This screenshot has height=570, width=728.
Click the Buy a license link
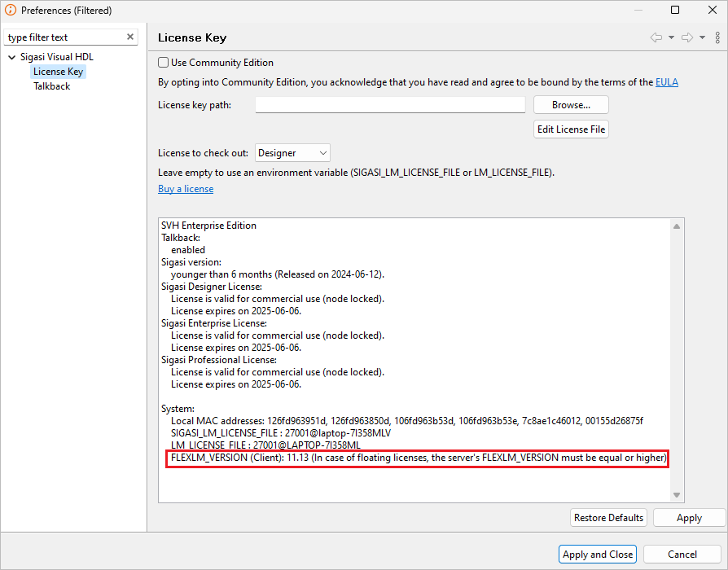pyautogui.click(x=186, y=189)
